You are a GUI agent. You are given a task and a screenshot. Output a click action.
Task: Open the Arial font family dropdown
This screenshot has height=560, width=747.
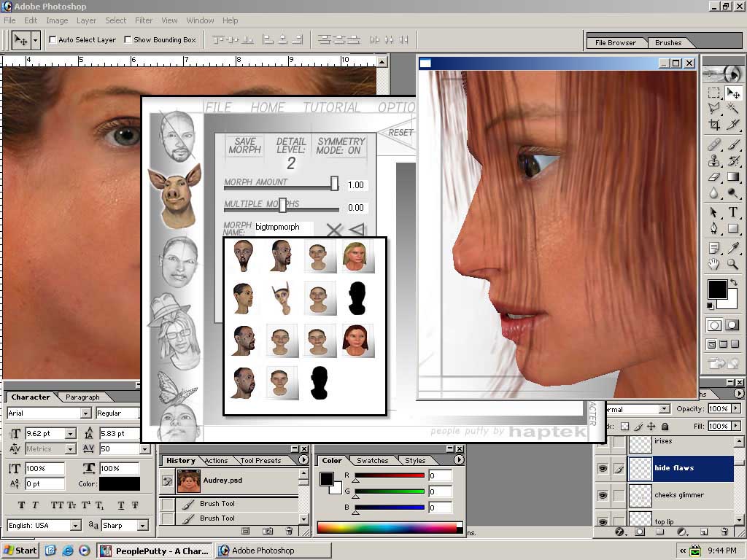pos(86,413)
